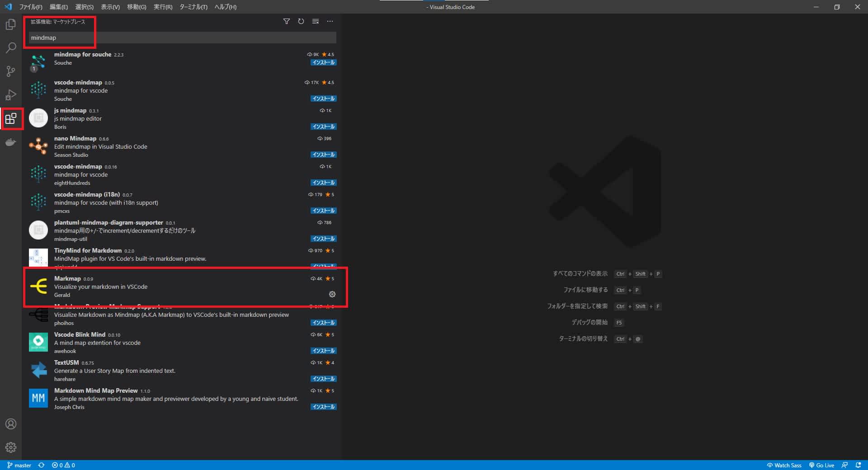The height and width of the screenshot is (470, 868).
Task: Open the nano Mindmap extension title
Action: click(75, 138)
